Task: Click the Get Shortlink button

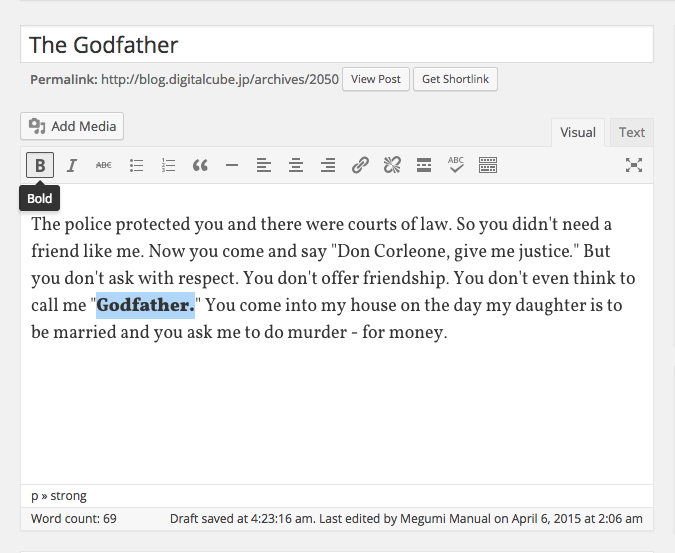Action: point(456,79)
